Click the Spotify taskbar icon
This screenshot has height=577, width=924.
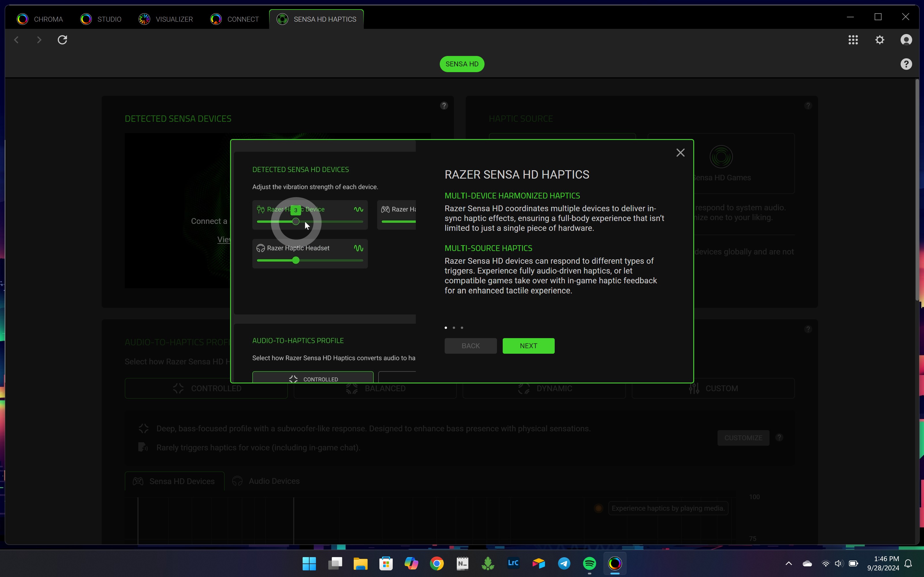[x=589, y=564]
